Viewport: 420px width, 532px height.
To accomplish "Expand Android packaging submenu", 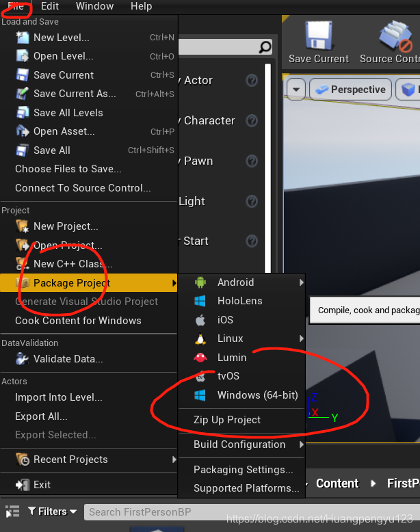I will (301, 282).
